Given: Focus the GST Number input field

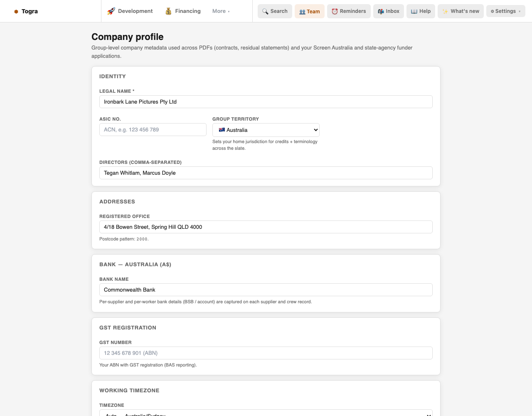Looking at the screenshot, I should point(266,353).
